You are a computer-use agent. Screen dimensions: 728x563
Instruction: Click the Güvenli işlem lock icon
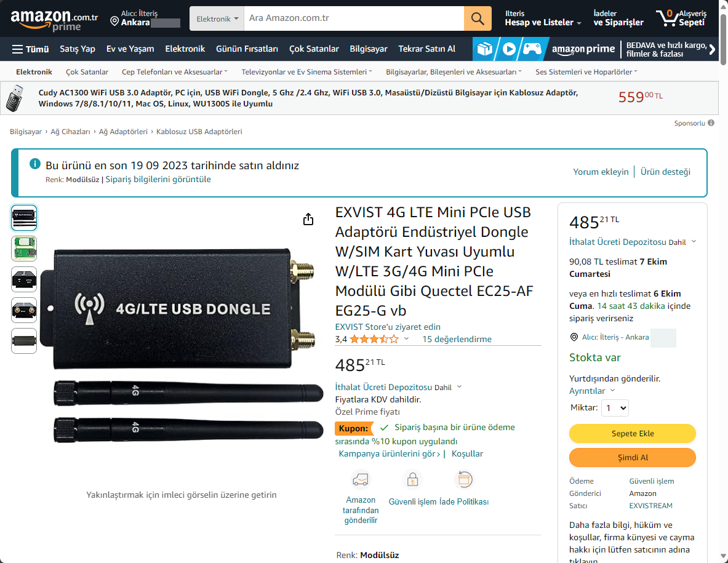click(x=412, y=479)
